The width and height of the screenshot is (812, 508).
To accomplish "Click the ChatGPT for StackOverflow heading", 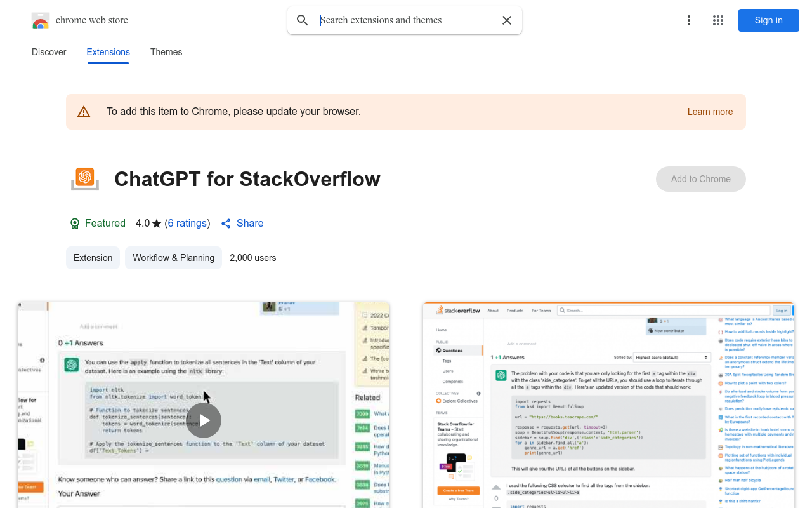I will coord(247,179).
